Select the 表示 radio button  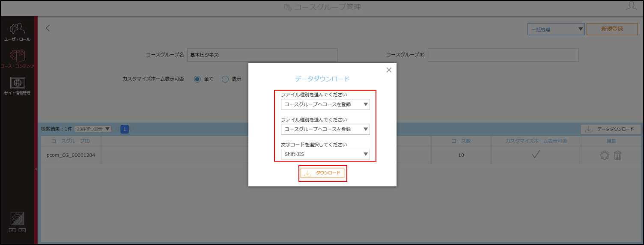coord(225,79)
